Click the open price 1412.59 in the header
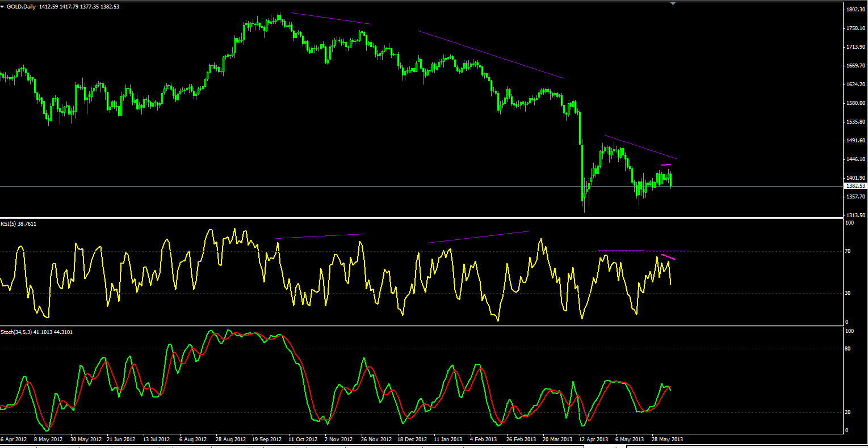The width and height of the screenshot is (868, 448). coord(49,6)
